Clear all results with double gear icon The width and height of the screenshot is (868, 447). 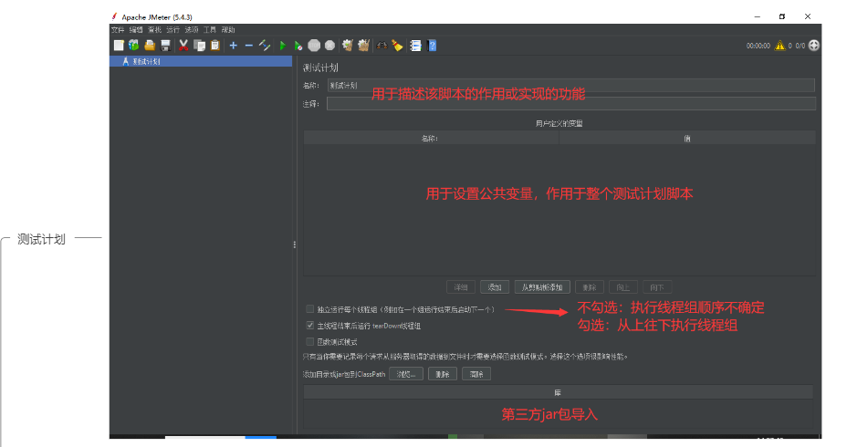click(363, 46)
